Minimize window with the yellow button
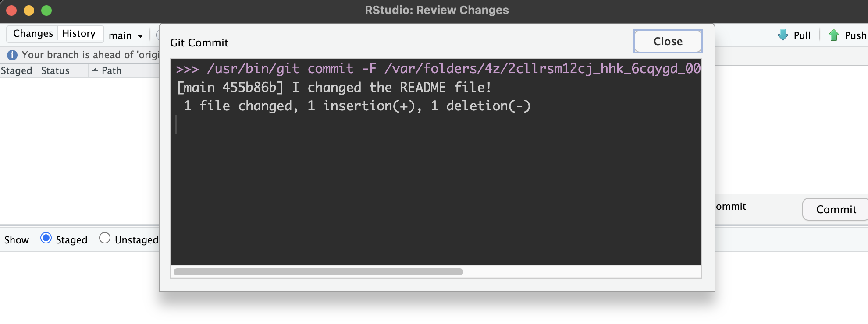This screenshot has height=324, width=868. tap(29, 11)
